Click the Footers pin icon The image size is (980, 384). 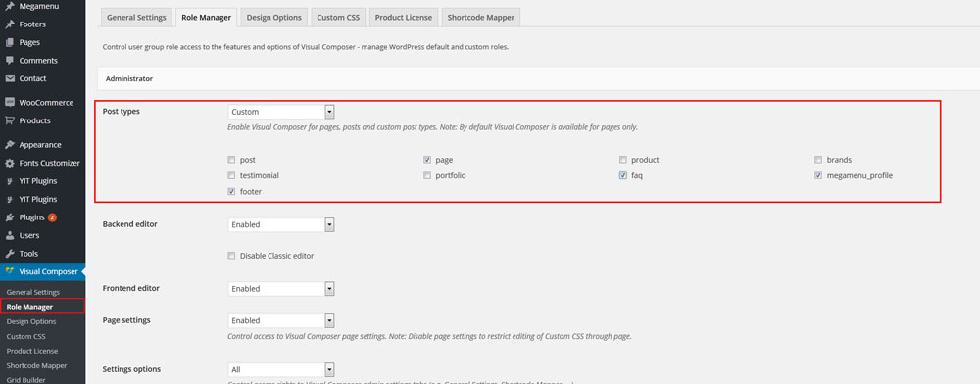click(x=10, y=24)
